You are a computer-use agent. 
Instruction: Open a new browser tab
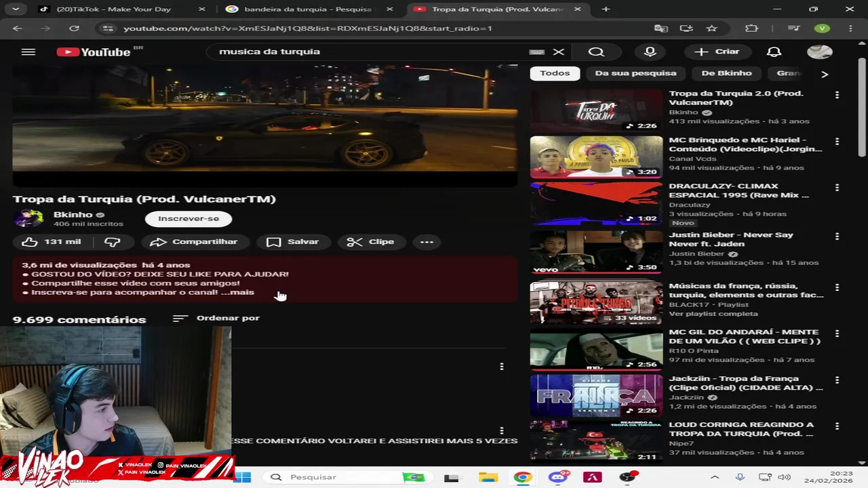pos(606,9)
